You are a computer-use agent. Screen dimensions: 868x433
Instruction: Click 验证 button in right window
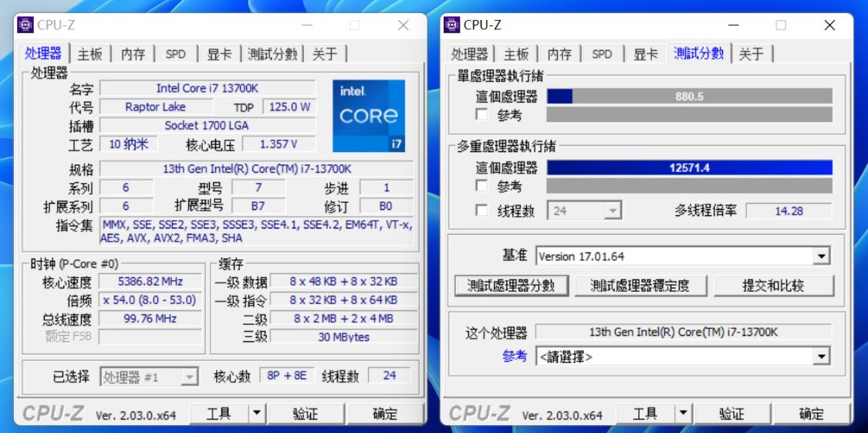tap(732, 414)
